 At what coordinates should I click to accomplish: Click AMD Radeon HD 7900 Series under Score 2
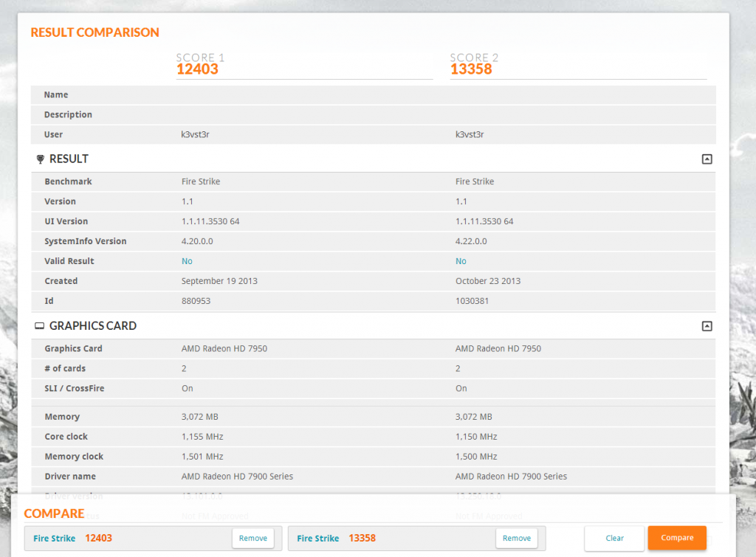(511, 477)
